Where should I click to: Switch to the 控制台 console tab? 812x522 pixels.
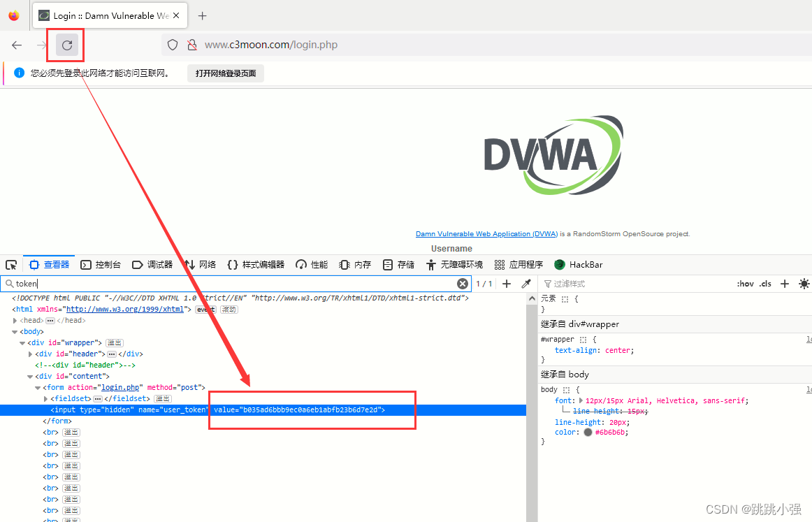[x=101, y=265]
